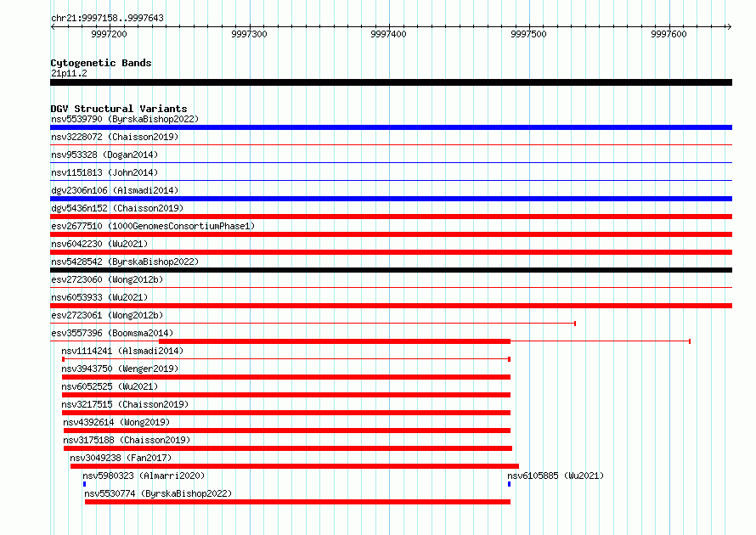Click the 9997200 ruler tick label

coord(109,34)
